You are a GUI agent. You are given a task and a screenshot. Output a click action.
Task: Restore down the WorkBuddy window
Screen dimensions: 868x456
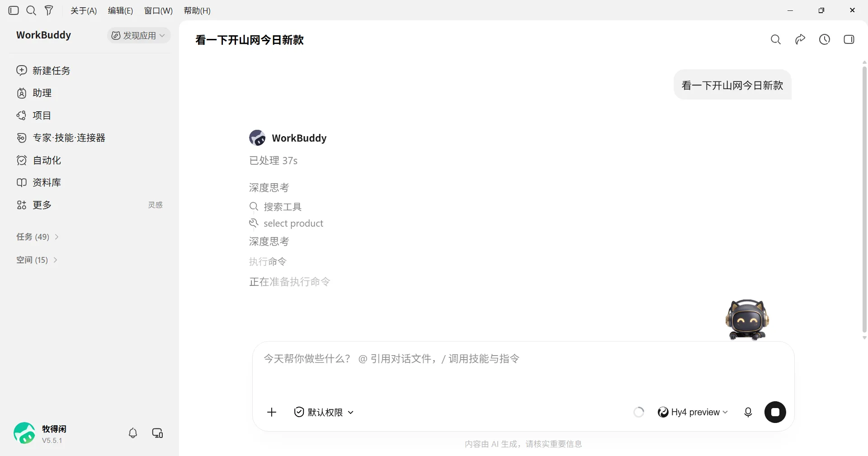click(821, 10)
